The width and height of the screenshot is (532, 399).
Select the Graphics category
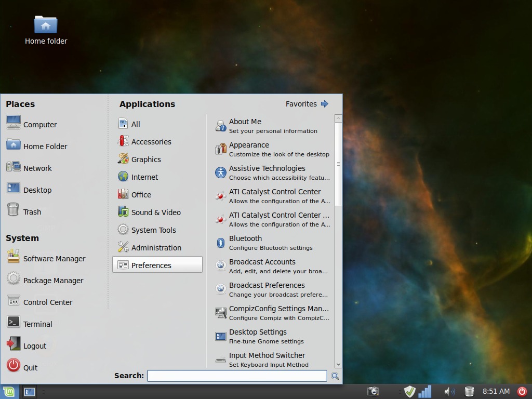click(x=157, y=159)
